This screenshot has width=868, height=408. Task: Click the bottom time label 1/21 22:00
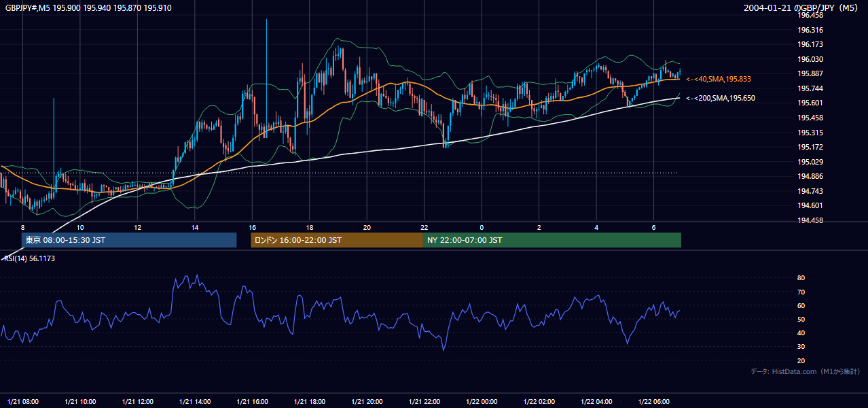[x=424, y=402]
